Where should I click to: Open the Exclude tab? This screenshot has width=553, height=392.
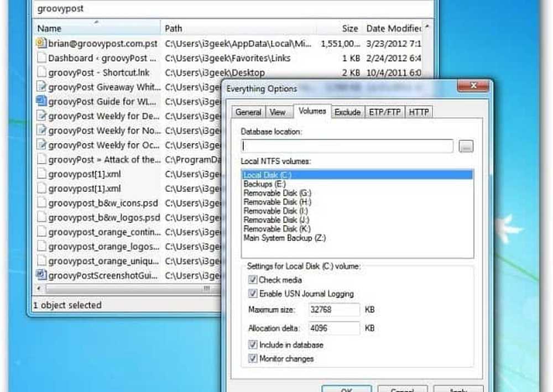(x=347, y=112)
